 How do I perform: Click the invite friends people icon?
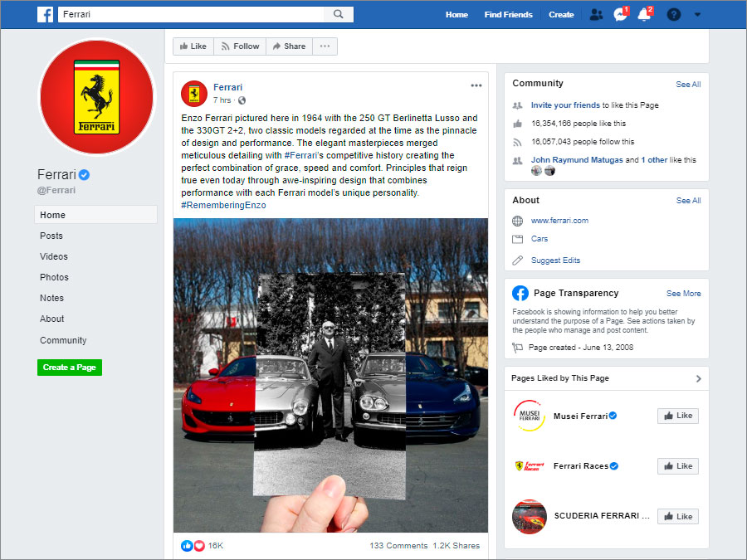(x=517, y=105)
